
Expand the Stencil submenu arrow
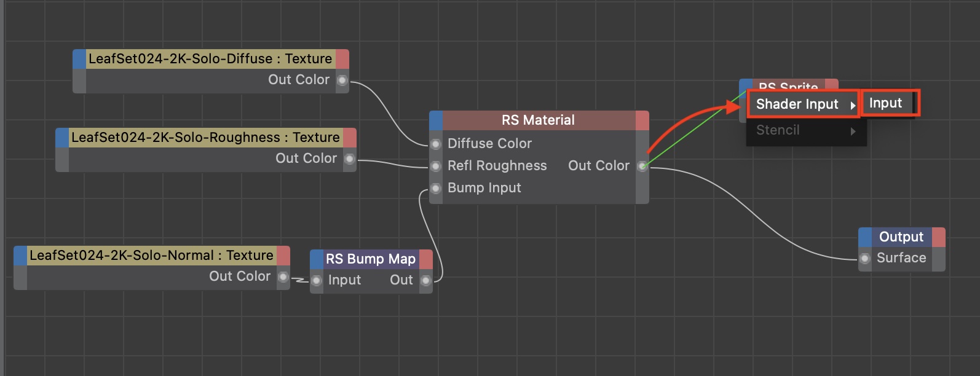pos(853,131)
